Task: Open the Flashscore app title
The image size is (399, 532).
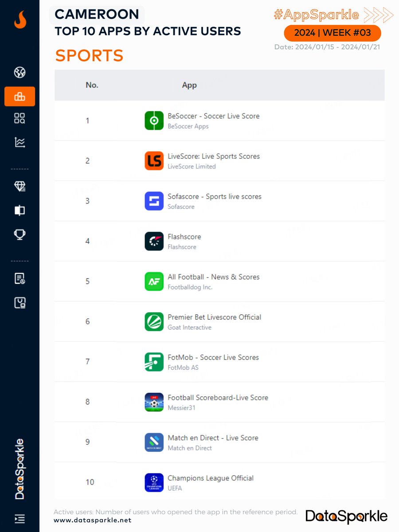Action: [x=184, y=237]
